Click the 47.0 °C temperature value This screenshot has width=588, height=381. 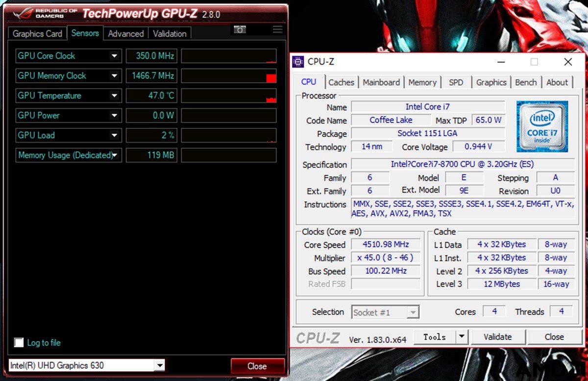click(151, 95)
